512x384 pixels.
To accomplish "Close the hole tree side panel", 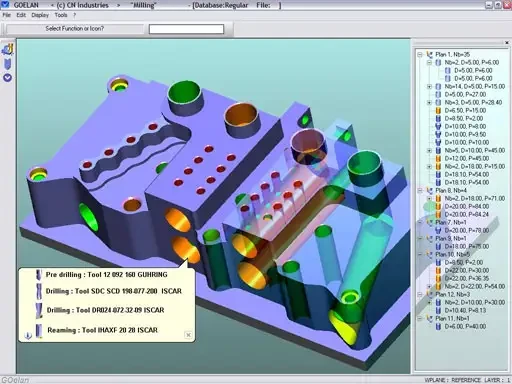I will [507, 43].
